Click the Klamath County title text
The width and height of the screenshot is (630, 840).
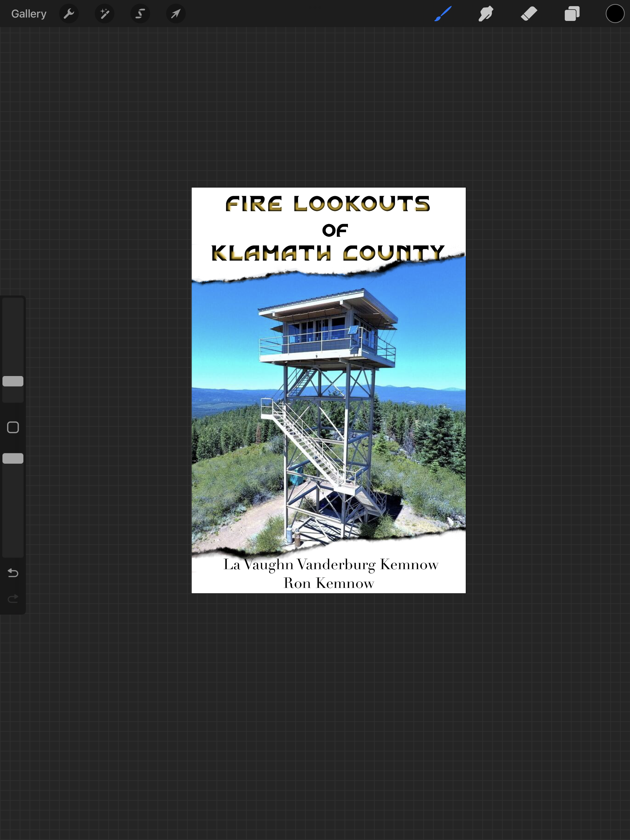(328, 253)
